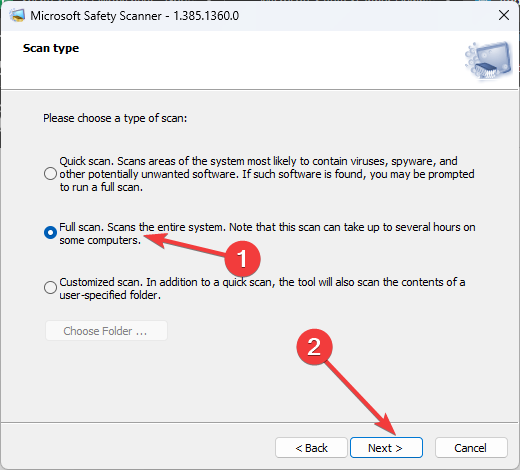Click the Safety Scanner title bar icon

[x=17, y=15]
